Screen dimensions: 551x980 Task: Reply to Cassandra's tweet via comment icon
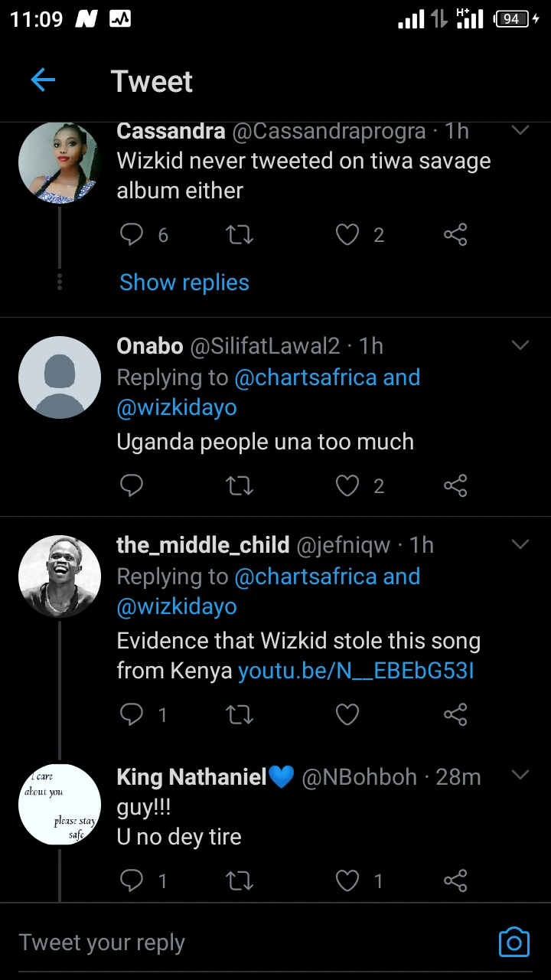(x=132, y=234)
